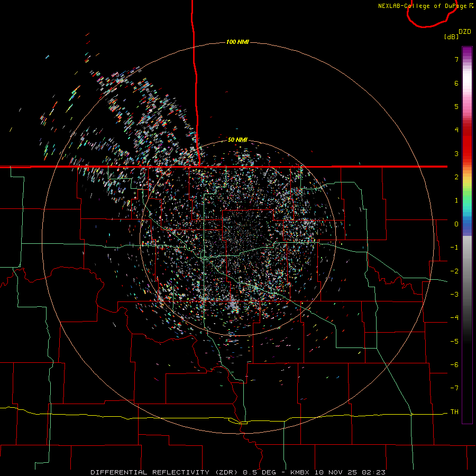The width and height of the screenshot is (476, 476).
Task: Click the "(ZDR)" abbreviation in caption
Action: pyautogui.click(x=227, y=472)
